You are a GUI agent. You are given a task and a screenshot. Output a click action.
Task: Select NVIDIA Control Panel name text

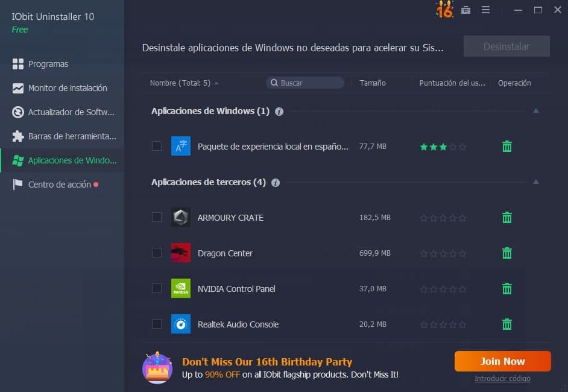(x=236, y=289)
